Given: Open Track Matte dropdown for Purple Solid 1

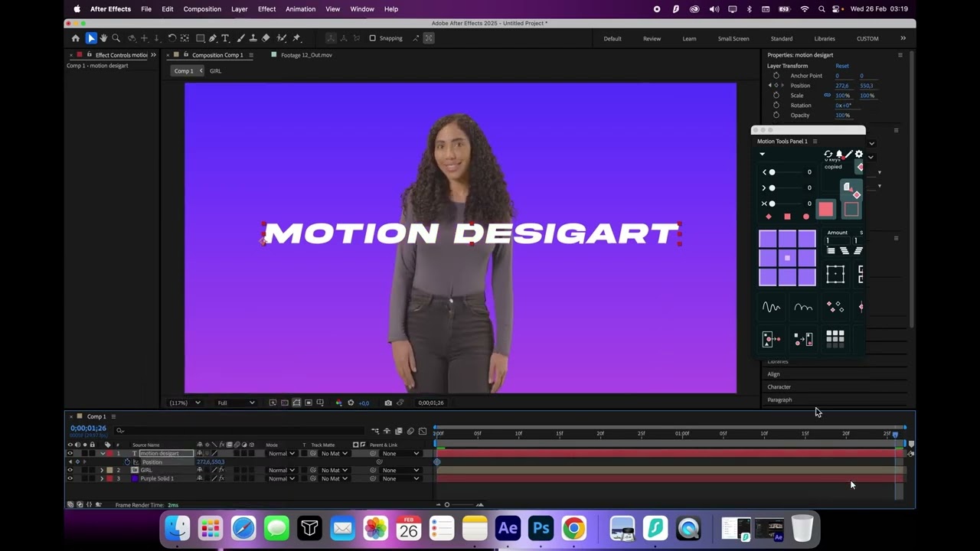Looking at the screenshot, I should coord(334,478).
